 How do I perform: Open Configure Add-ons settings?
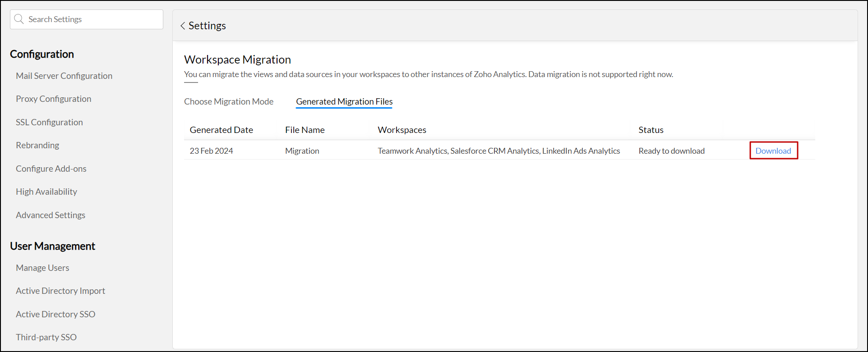click(x=51, y=169)
